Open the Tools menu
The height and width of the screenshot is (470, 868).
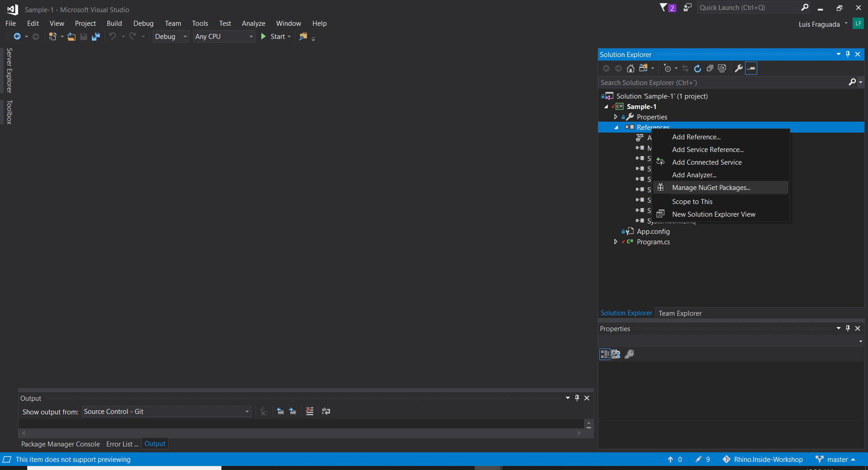point(200,24)
